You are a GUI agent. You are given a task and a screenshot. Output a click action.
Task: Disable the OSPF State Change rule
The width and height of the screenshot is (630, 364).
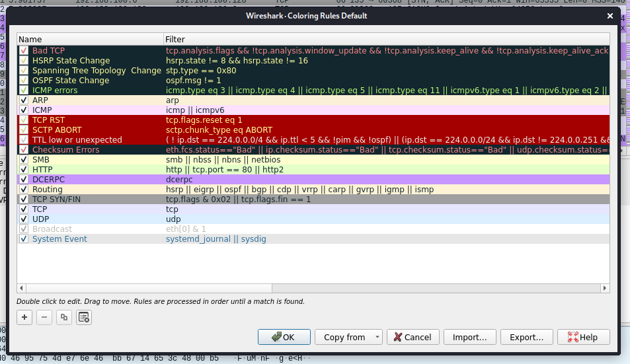[24, 80]
